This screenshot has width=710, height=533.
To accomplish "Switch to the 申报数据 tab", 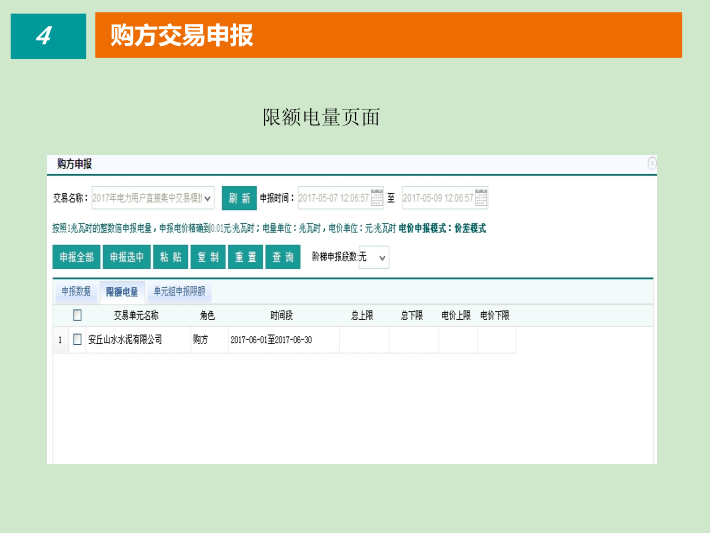I will click(x=76, y=292).
